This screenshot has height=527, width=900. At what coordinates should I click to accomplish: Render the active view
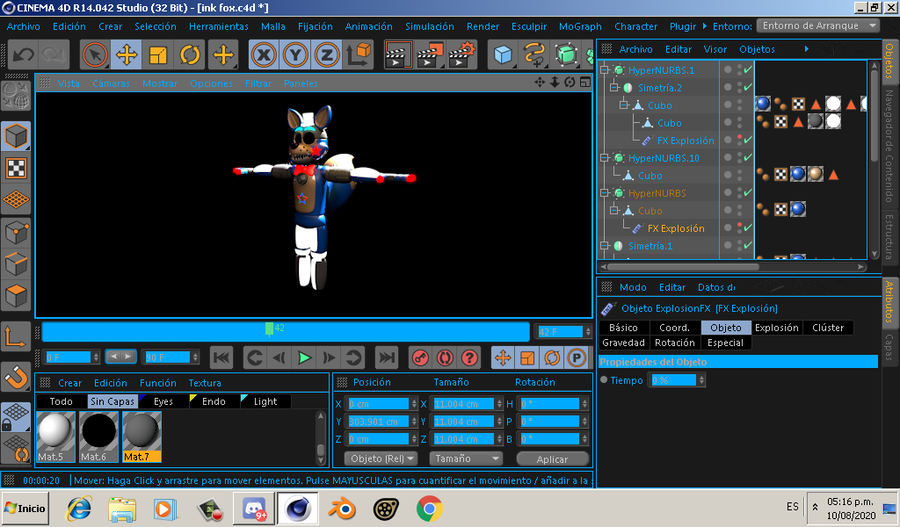[x=398, y=55]
